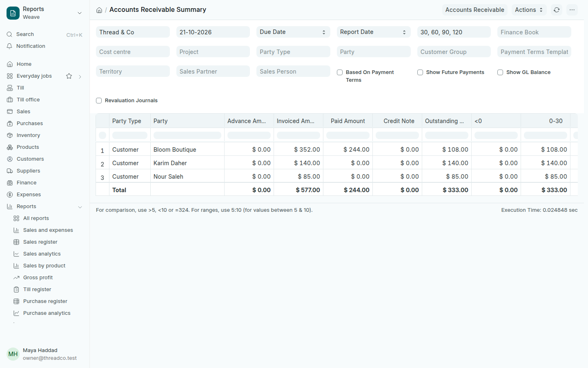Click the Till printer icon
Viewport: 588px width, 368px height.
pyautogui.click(x=10, y=88)
